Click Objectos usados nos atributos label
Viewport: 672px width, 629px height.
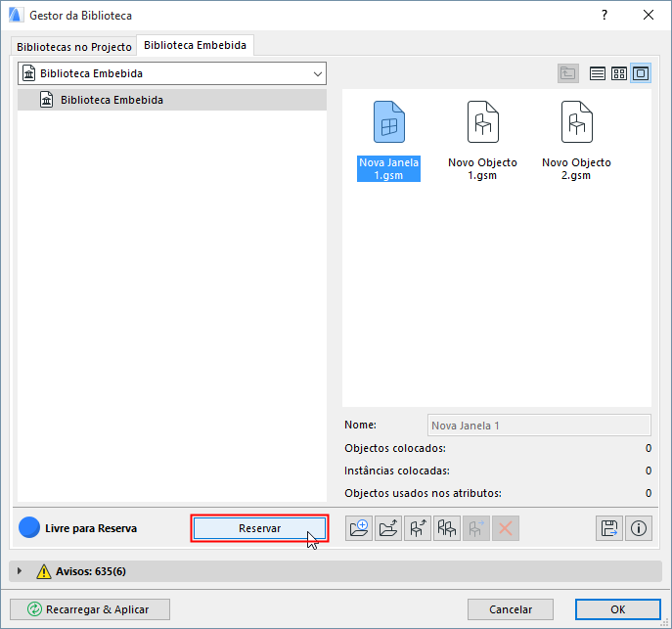click(423, 493)
